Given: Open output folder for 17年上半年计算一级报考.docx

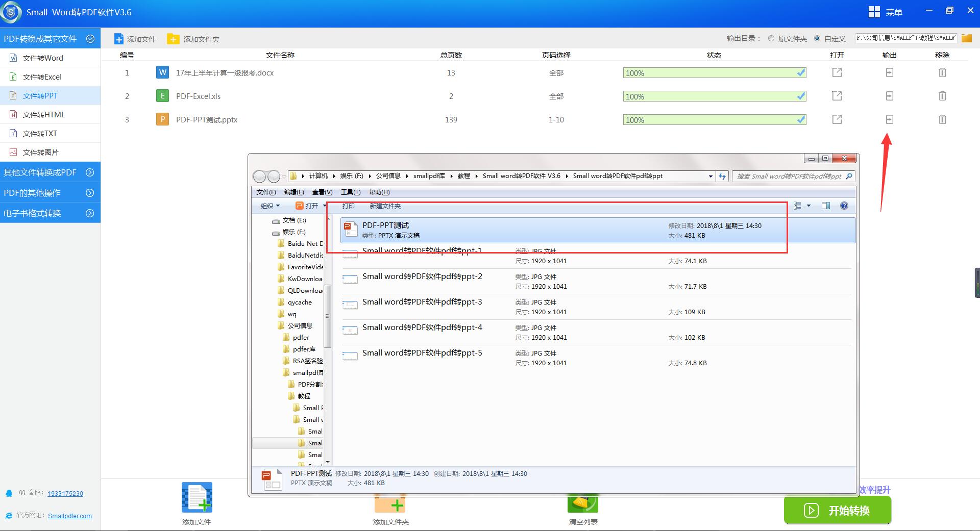Looking at the screenshot, I should pos(889,72).
